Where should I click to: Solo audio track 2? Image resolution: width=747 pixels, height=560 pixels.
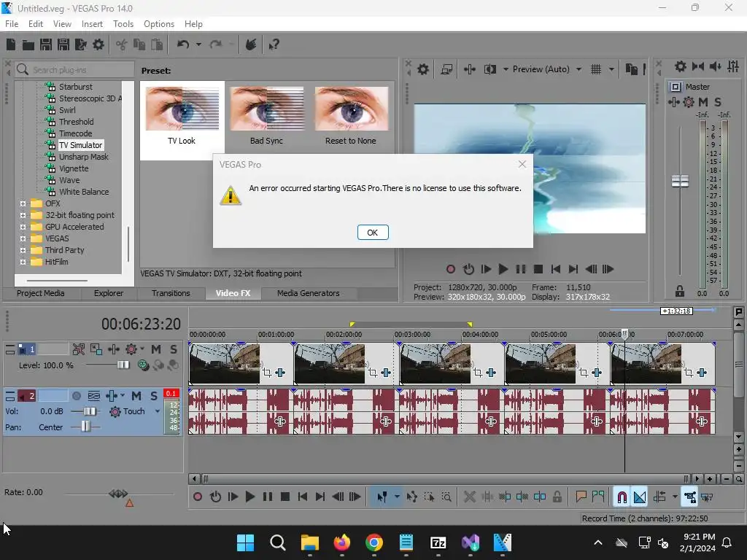coord(153,396)
